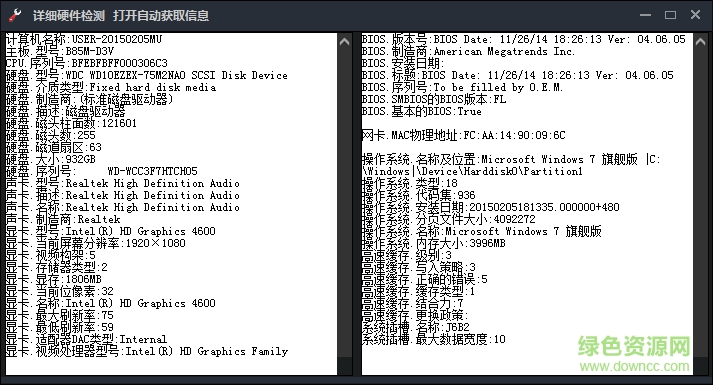This screenshot has height=385, width=713.
Task: Select screen resolution line 1920×1080
Action: [95, 243]
